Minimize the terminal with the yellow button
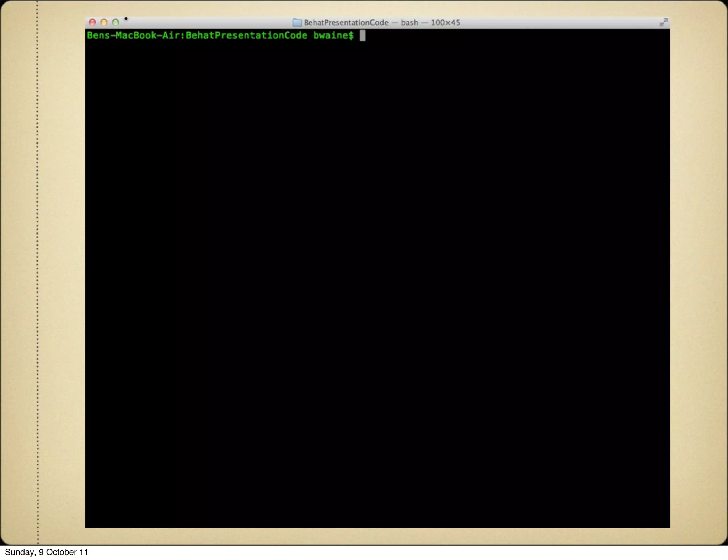 [104, 22]
